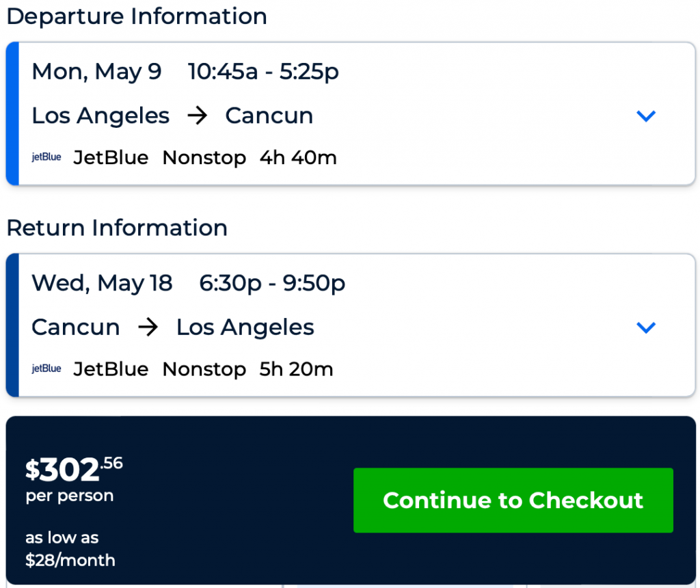700x588 pixels.
Task: Click the Departure Information heading
Action: pos(137,16)
